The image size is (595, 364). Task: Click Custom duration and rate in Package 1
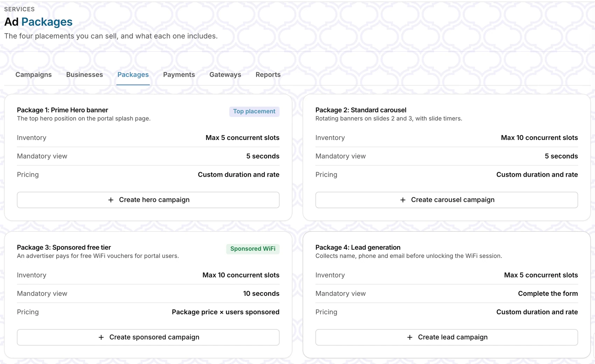coord(239,175)
